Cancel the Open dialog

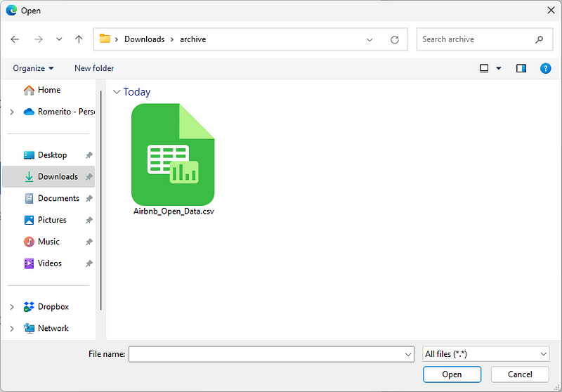click(520, 374)
